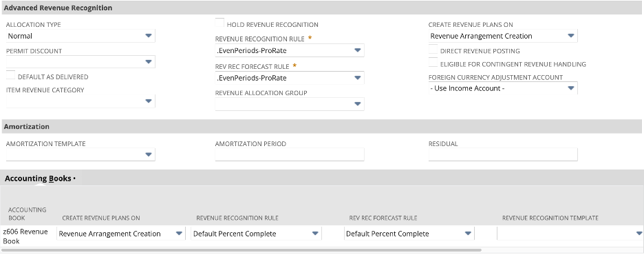Open the Rev Rec Forecast Rule dropdown

tap(290, 78)
